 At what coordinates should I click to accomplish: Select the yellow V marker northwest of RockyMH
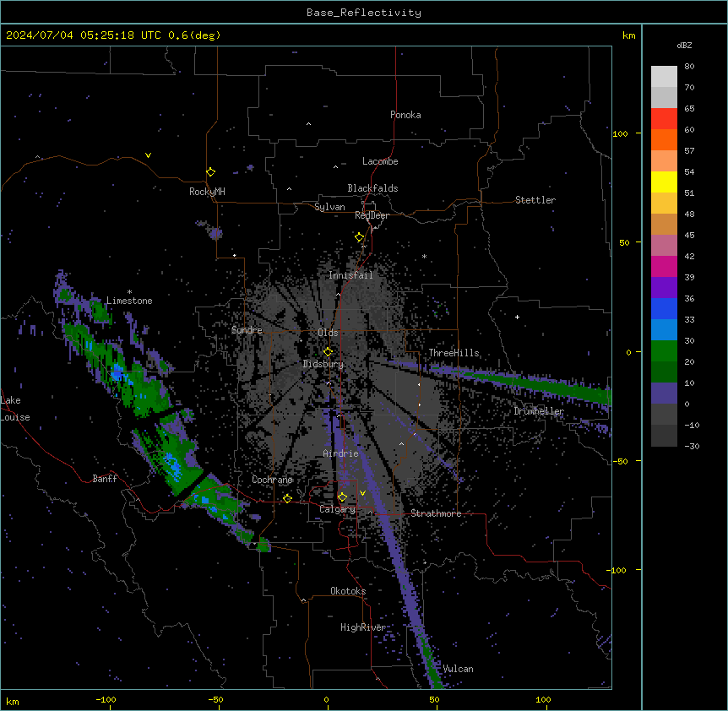pyautogui.click(x=148, y=155)
